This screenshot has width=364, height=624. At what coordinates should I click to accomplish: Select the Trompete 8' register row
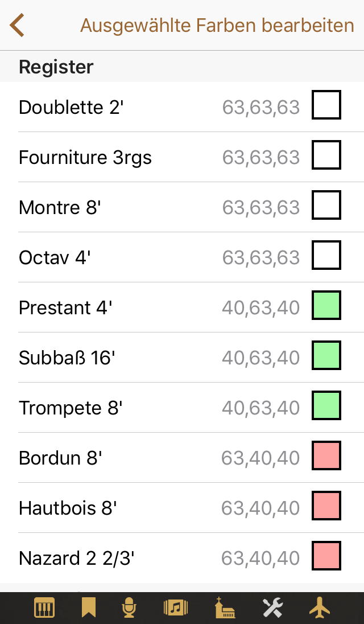point(114,408)
